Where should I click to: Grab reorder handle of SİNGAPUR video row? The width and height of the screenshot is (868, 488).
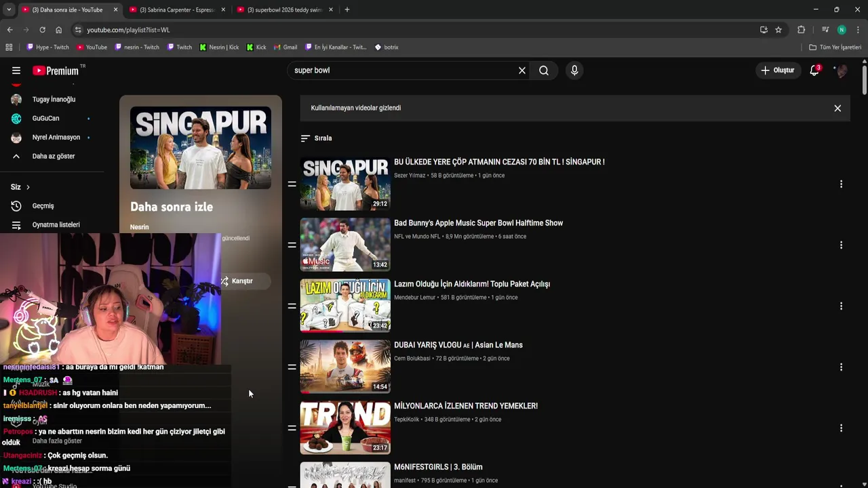[292, 184]
